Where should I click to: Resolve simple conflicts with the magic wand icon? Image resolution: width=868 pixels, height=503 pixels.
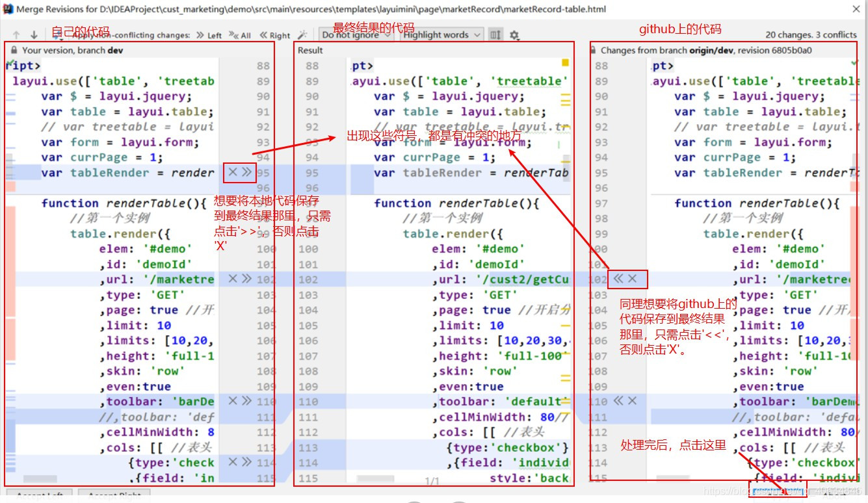[302, 35]
